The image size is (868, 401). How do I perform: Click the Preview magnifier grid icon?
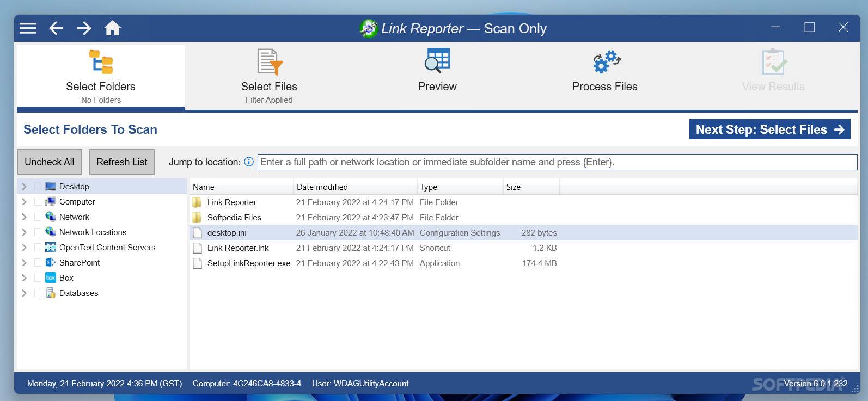[437, 60]
